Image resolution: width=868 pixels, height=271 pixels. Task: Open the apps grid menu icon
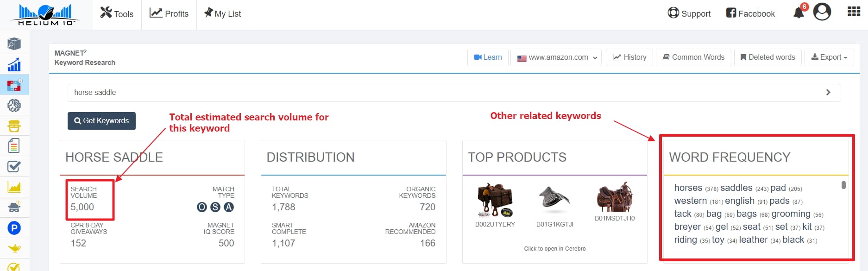[854, 12]
